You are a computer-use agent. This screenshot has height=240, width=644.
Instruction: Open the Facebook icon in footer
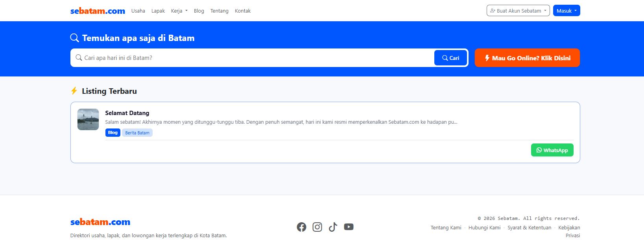(x=301, y=227)
